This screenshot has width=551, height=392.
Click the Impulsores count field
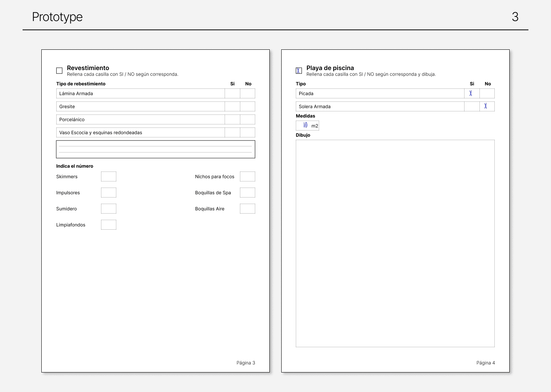point(108,193)
